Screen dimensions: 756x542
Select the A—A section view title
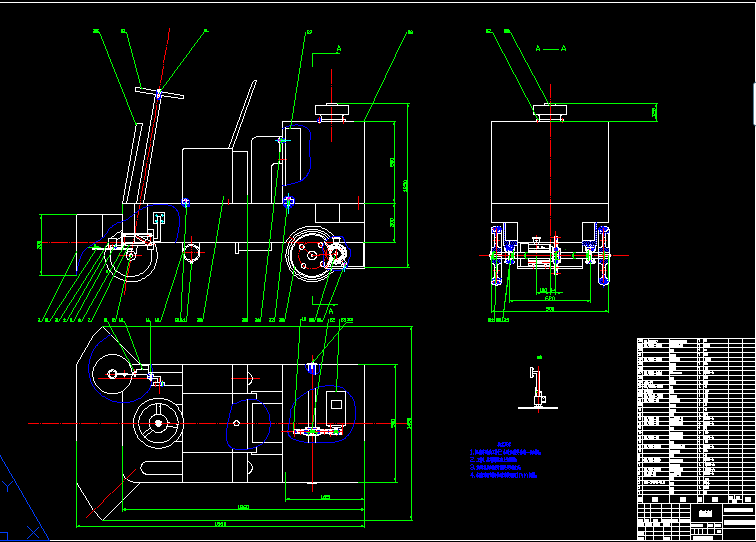[x=550, y=48]
